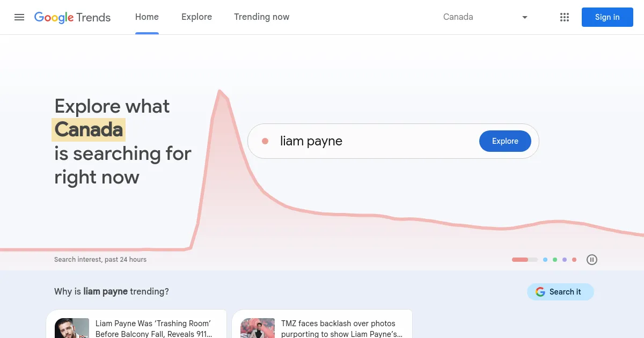Open the Google apps grid
644x338 pixels.
[565, 17]
